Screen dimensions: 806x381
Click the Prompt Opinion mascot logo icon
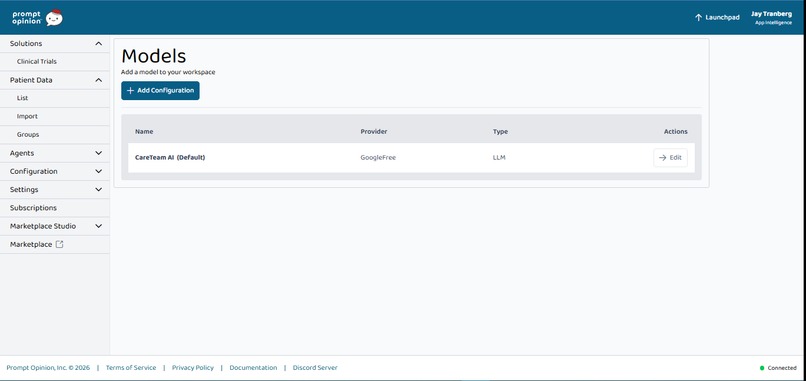54,18
